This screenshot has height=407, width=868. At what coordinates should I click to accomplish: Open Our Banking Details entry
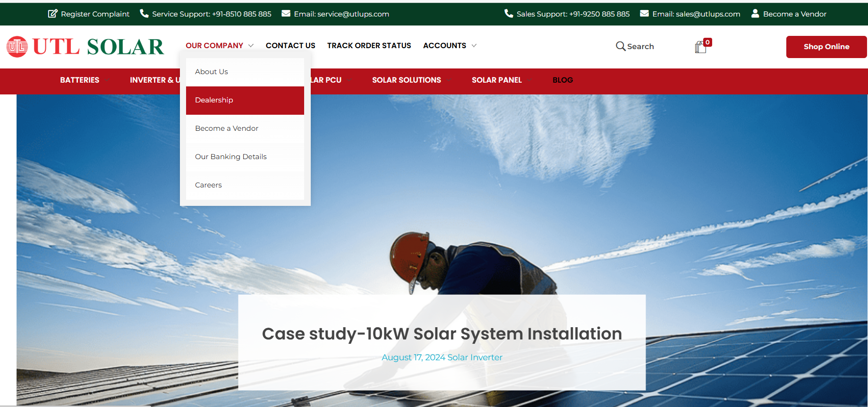[245, 157]
